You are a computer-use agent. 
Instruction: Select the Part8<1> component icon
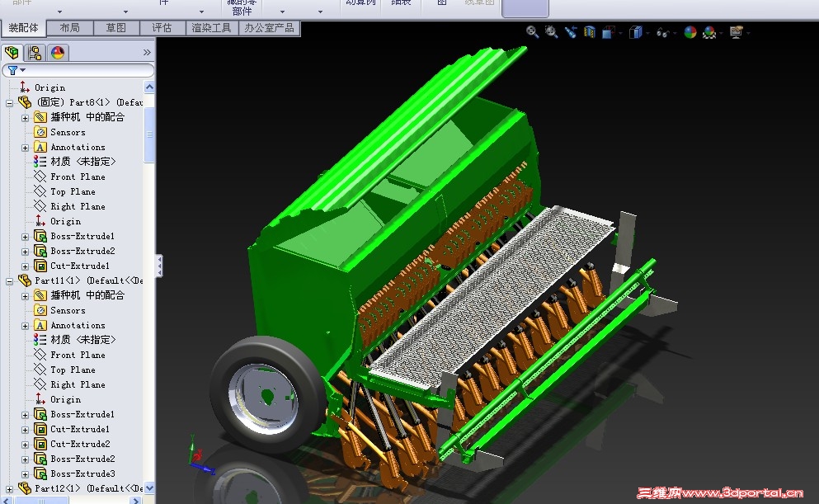[x=25, y=102]
